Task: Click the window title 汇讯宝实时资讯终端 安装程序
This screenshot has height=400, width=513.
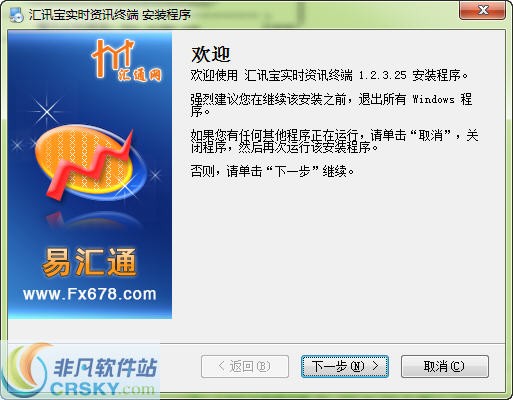Action: tap(110, 15)
